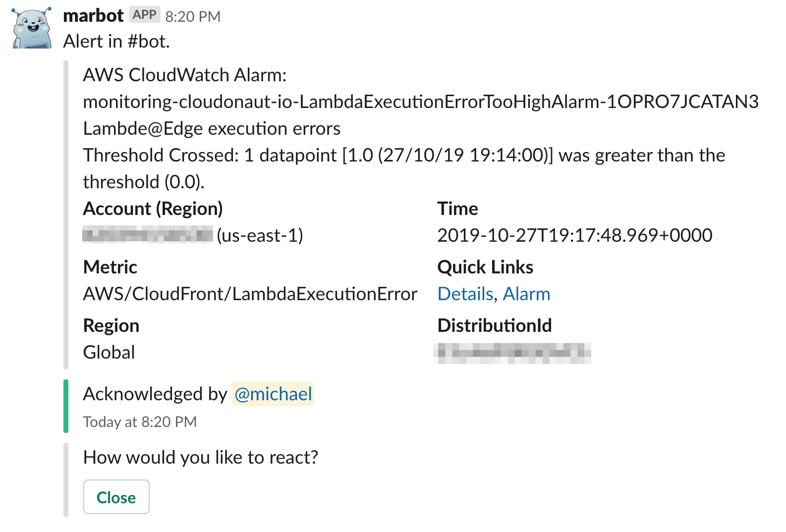Click the "How would you like to react?" prompt
This screenshot has width=786, height=532.
click(200, 458)
